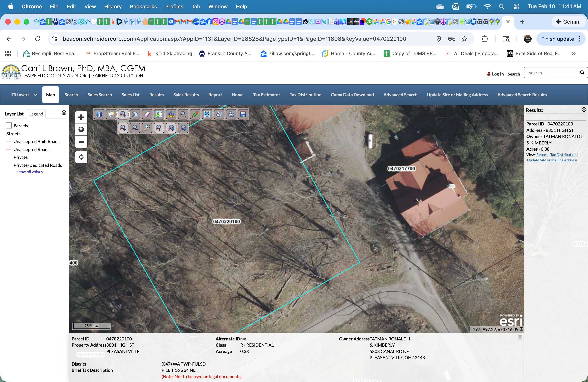
Task: Expand the coordinates display plus icon
Action: tap(521, 329)
